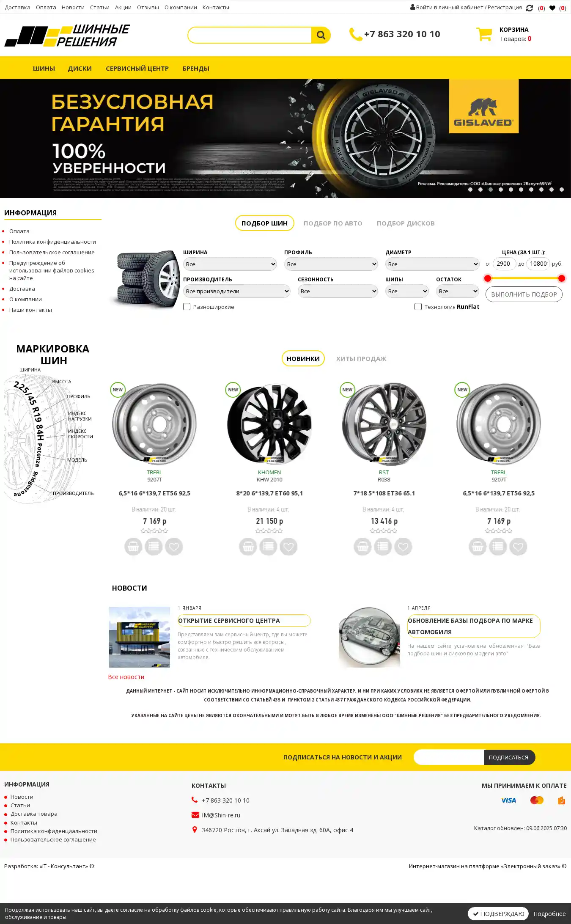
Task: Add RST R038 wheel to favorites
Action: 403,547
